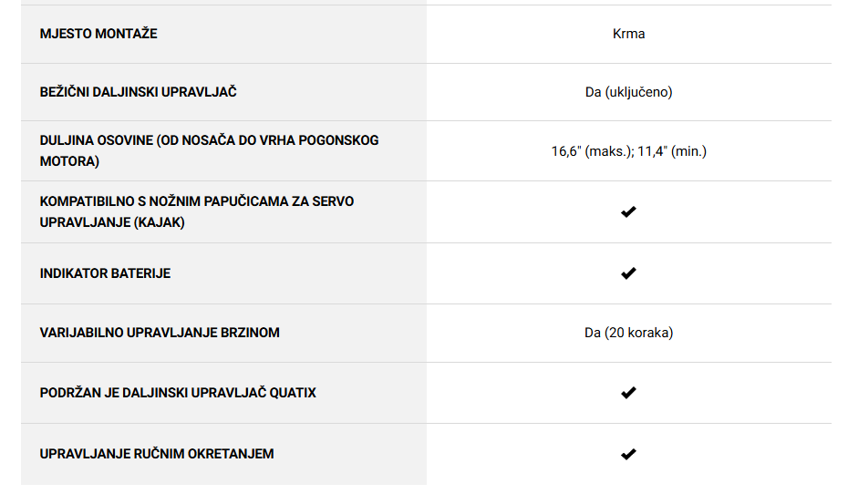Select Podržan je daljinski upravljač Quatix label

coord(178,393)
